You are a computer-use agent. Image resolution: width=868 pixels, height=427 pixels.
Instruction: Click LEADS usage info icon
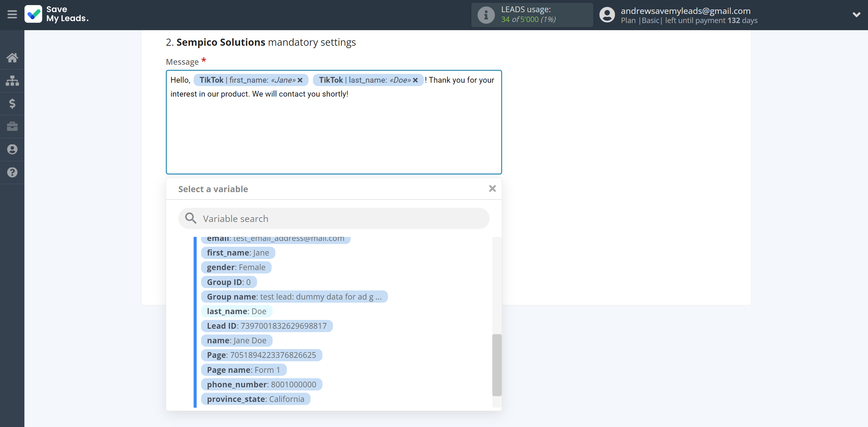[486, 15]
